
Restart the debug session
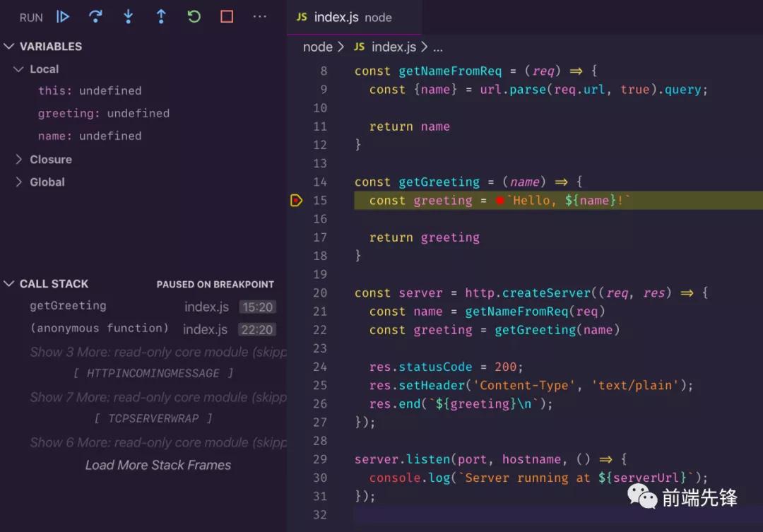[x=193, y=16]
